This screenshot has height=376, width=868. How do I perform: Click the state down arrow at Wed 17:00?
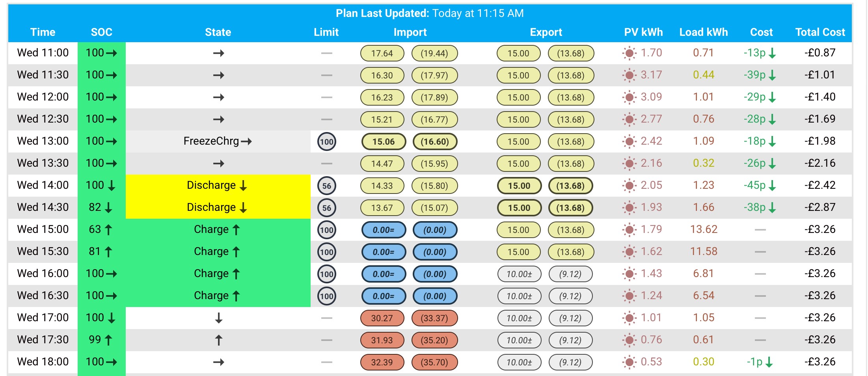pos(219,318)
